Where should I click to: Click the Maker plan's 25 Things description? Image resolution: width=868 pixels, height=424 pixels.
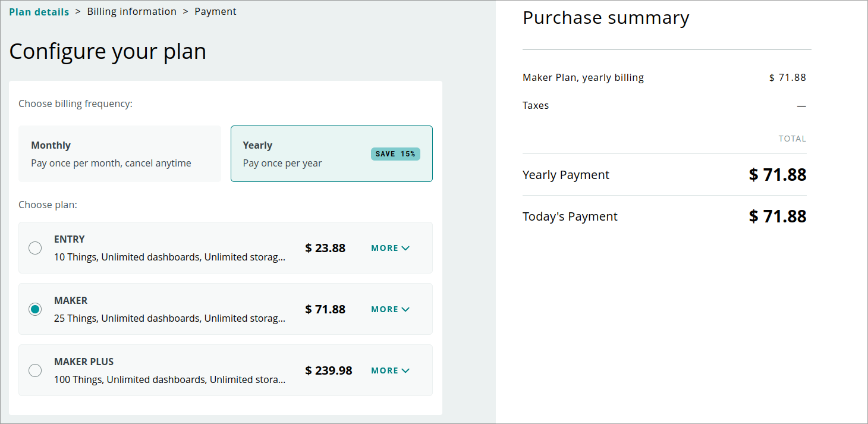coord(169,318)
